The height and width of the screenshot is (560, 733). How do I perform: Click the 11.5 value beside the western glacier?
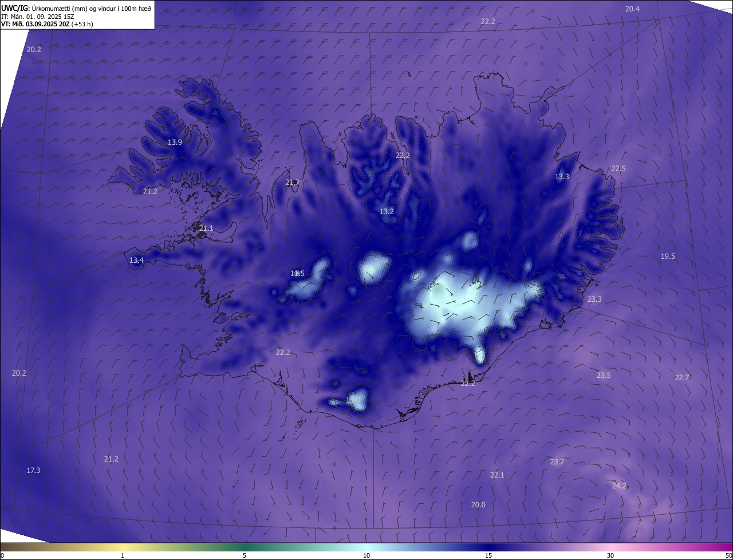[297, 274]
